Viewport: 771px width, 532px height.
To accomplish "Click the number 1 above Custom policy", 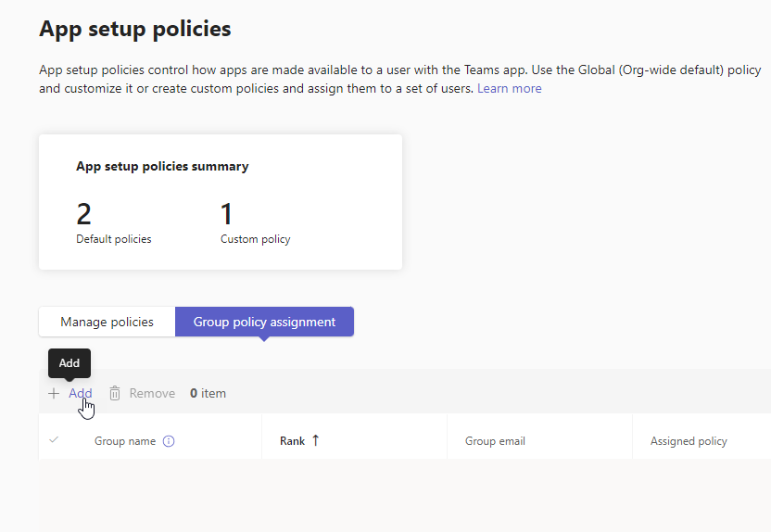I will pos(227,214).
